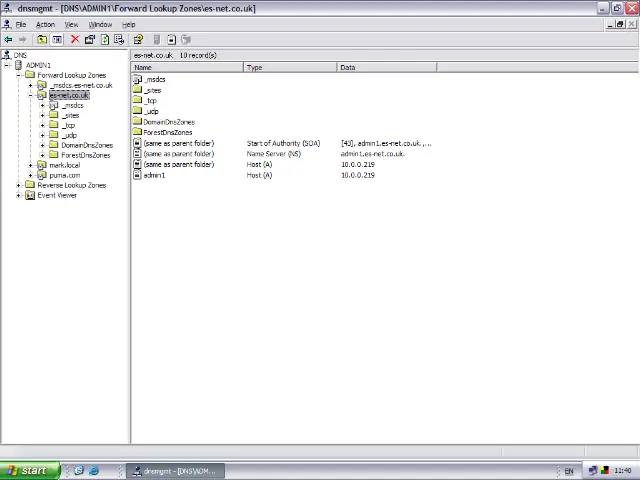Expand the Event Viewer node
This screenshot has width=640, height=480.
tap(18, 196)
